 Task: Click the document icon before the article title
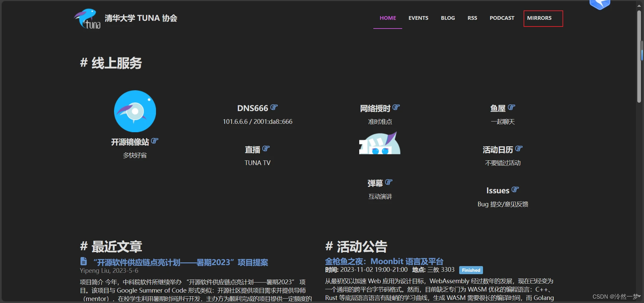pyautogui.click(x=84, y=261)
